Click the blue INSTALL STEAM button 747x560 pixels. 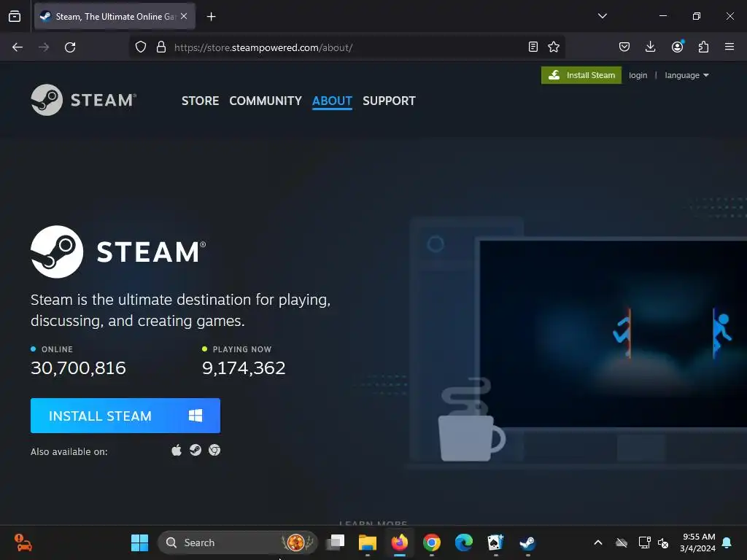(x=125, y=416)
